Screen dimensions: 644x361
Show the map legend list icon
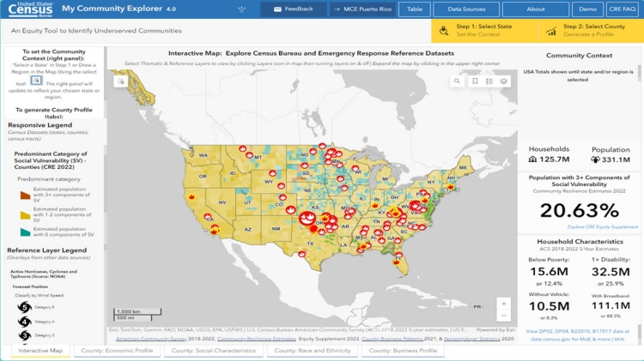tap(489, 81)
